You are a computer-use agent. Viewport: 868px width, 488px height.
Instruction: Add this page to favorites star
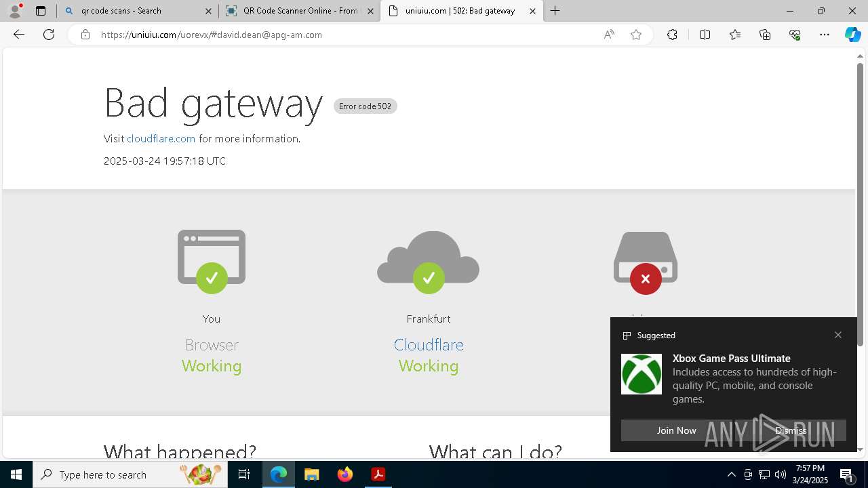pos(636,35)
